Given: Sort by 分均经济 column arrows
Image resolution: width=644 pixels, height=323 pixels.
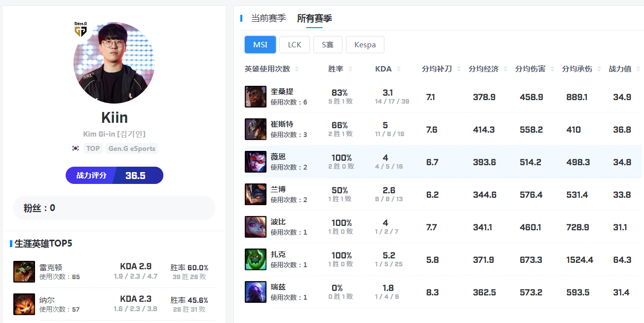Looking at the screenshot, I should [505, 69].
